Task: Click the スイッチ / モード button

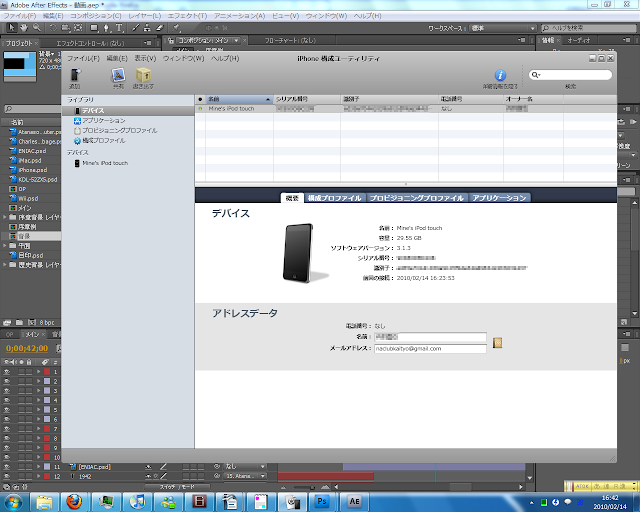Action: [x=177, y=487]
